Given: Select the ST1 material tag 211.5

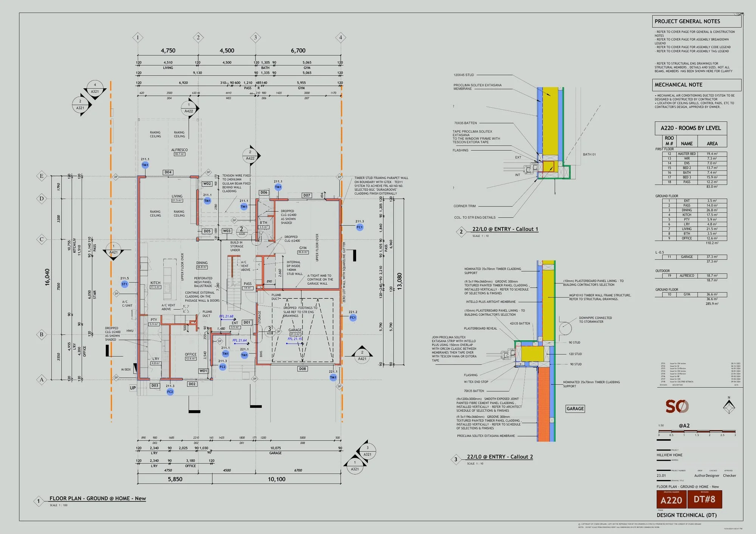Looking at the screenshot, I should click(124, 284).
